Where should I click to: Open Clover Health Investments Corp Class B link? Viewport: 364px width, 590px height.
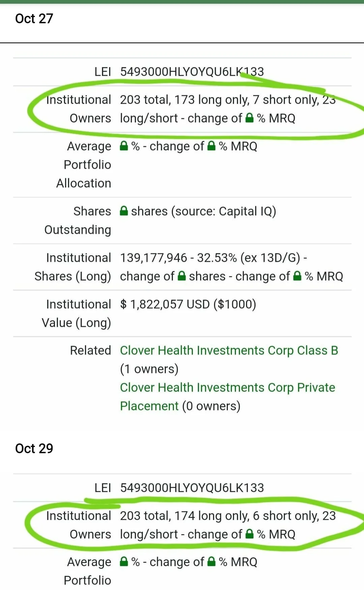click(x=229, y=350)
